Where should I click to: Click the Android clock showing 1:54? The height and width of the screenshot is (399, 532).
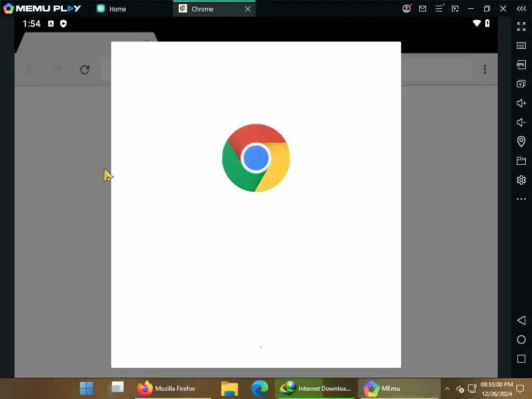click(31, 23)
